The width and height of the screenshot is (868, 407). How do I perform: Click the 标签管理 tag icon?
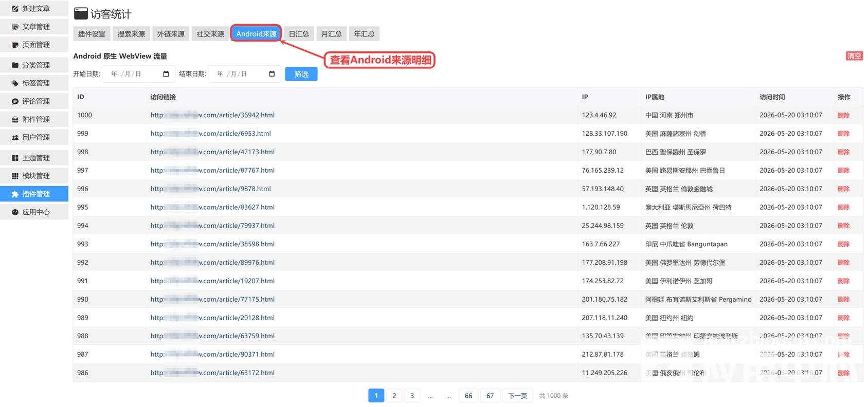click(15, 83)
